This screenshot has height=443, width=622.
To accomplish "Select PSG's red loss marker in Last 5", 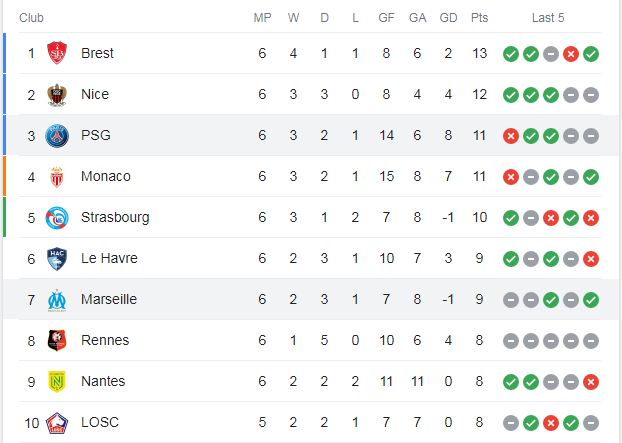I will 511,136.
